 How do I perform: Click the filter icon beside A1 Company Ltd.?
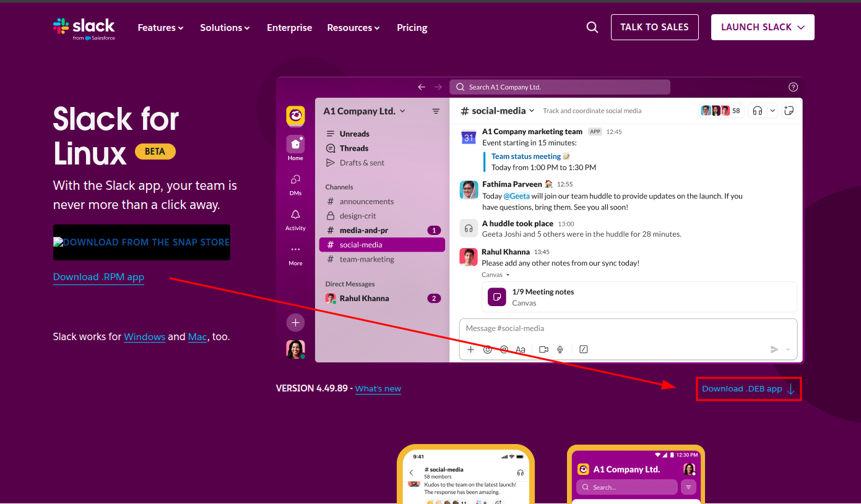[436, 111]
